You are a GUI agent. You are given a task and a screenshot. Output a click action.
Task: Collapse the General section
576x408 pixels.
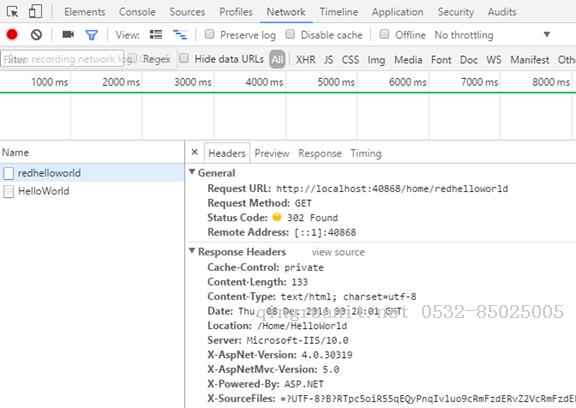tap(192, 172)
